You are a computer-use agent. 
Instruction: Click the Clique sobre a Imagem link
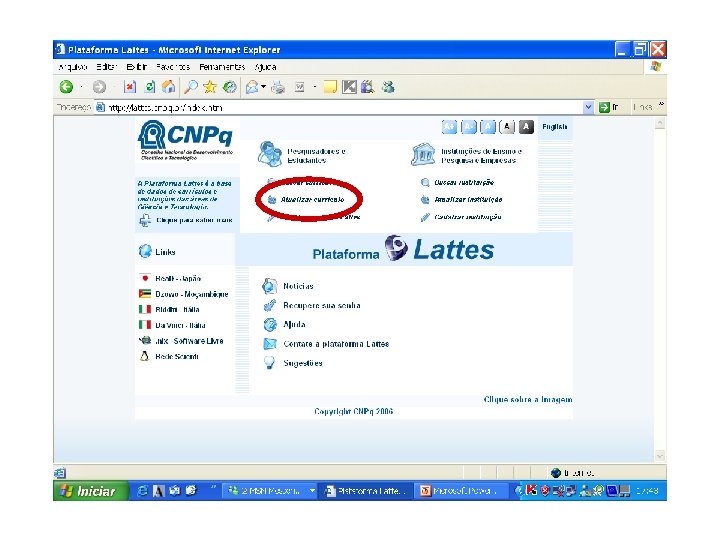click(528, 399)
